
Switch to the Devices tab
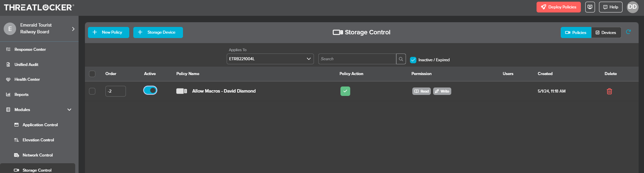coord(606,33)
